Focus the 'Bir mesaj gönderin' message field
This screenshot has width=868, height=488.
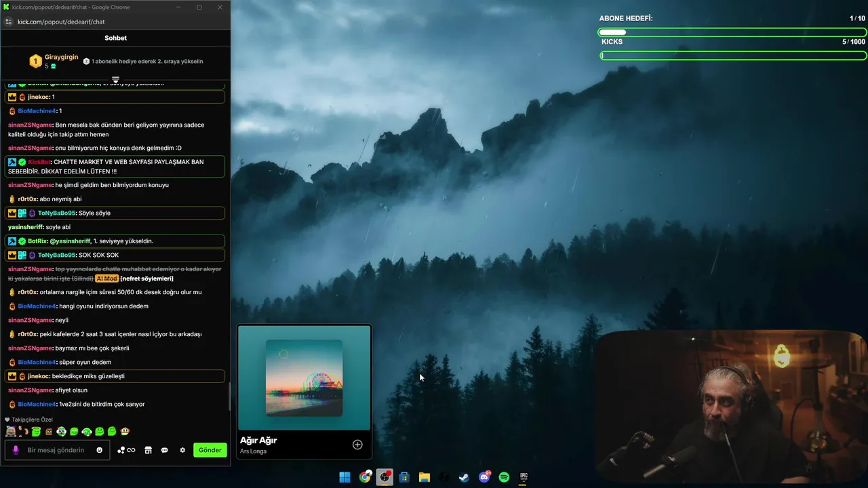tap(58, 450)
